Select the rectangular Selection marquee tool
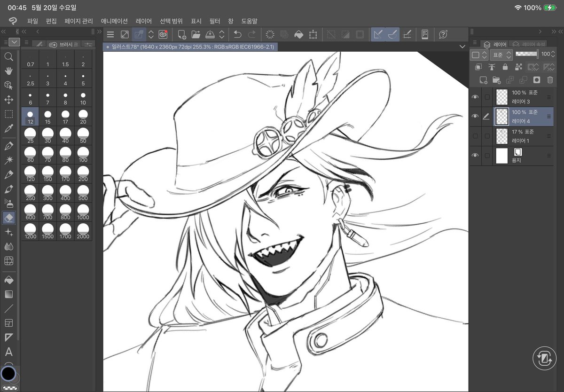 pyautogui.click(x=8, y=114)
